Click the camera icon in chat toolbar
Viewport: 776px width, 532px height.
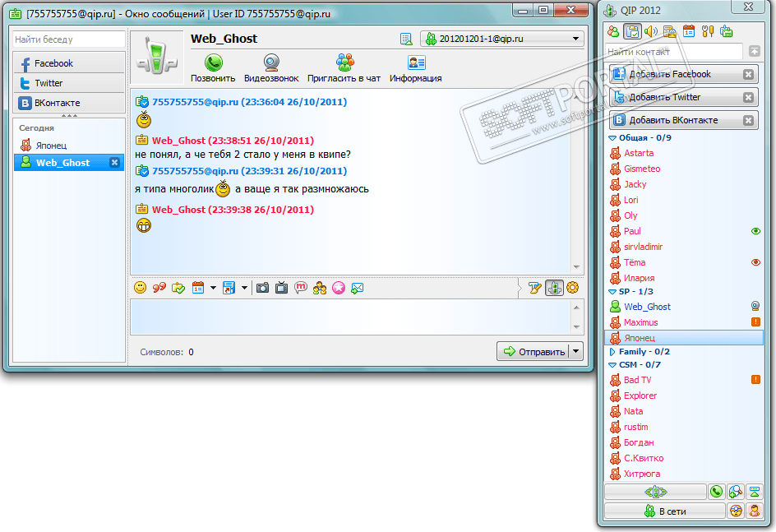click(262, 288)
